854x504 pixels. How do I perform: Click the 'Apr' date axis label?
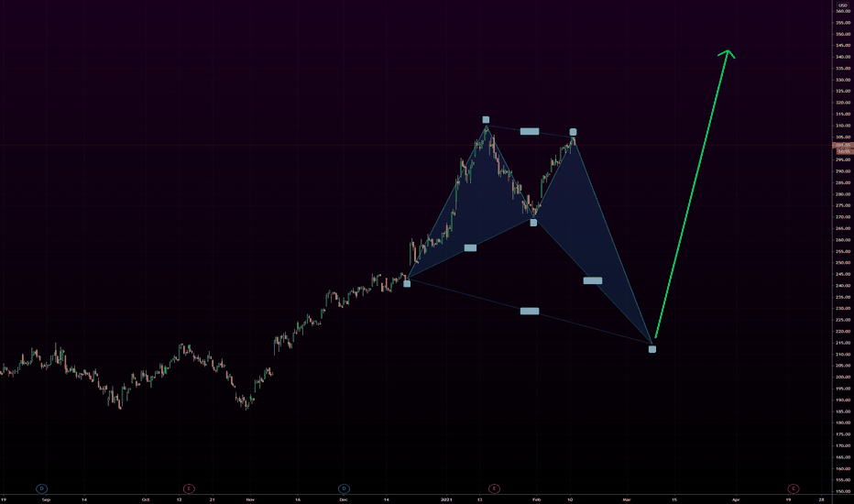pyautogui.click(x=736, y=499)
